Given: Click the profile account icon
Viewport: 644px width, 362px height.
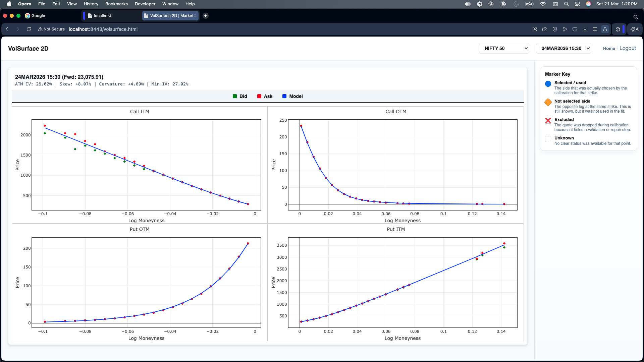Looking at the screenshot, I should tap(605, 29).
